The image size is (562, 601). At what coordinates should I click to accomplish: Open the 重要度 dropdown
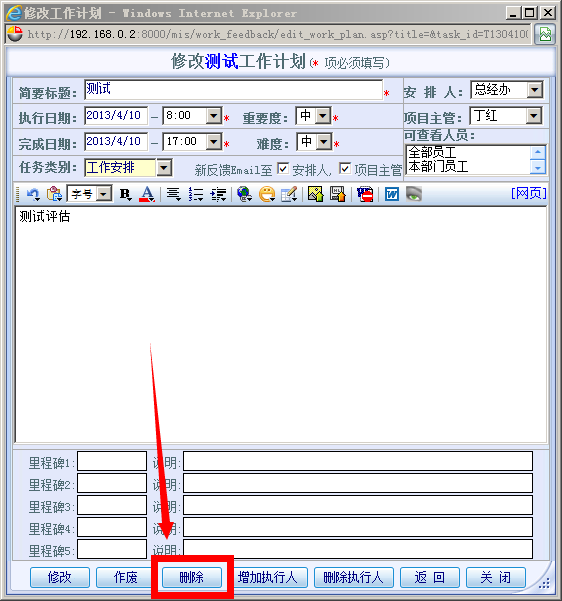pyautogui.click(x=323, y=115)
